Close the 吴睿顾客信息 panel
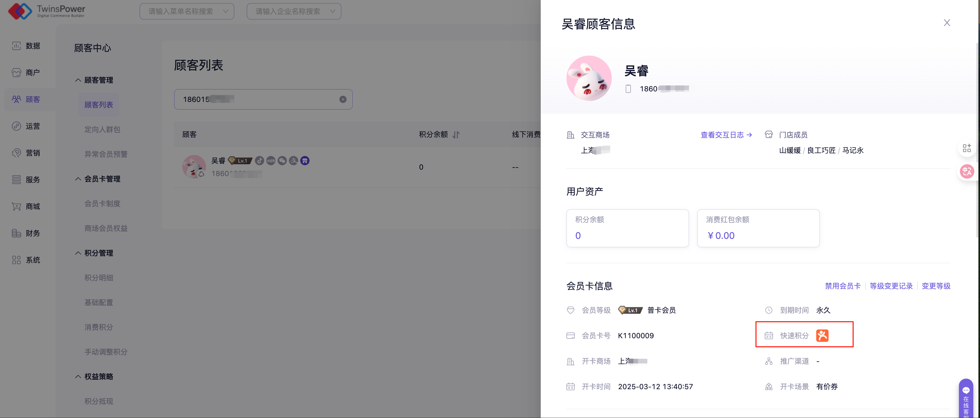Image resolution: width=980 pixels, height=418 pixels. click(947, 23)
